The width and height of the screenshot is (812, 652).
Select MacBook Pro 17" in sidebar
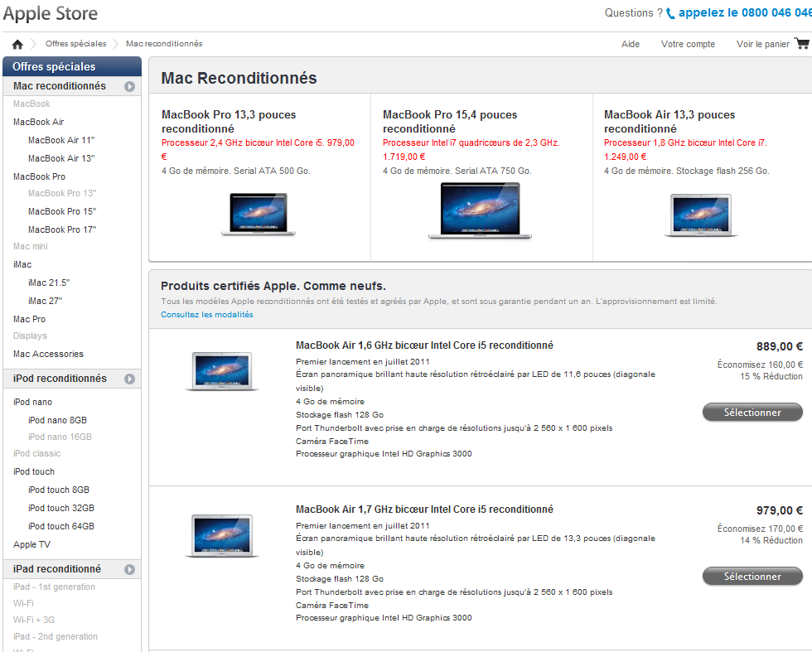[x=62, y=229]
